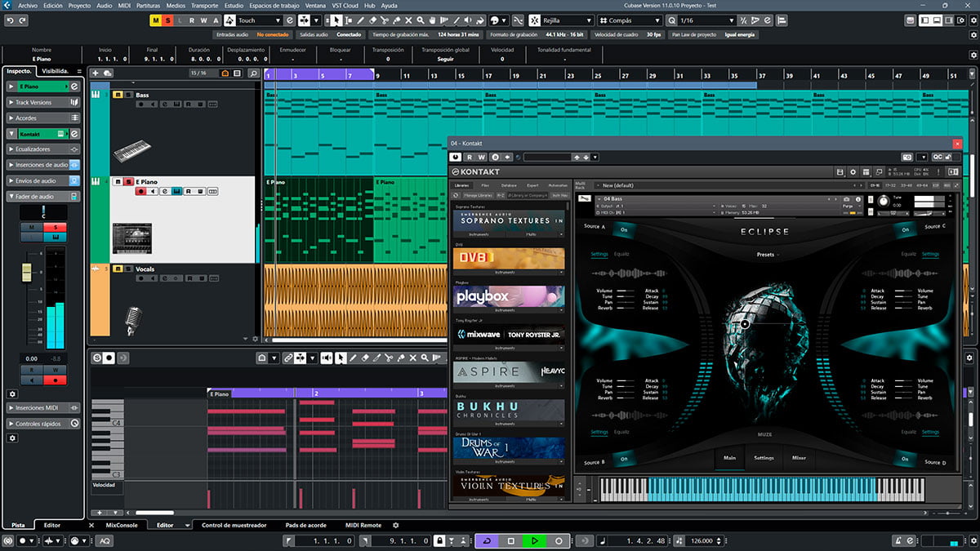This screenshot has width=980, height=551.
Task: Click the Play button in transport bar
Action: click(x=535, y=540)
